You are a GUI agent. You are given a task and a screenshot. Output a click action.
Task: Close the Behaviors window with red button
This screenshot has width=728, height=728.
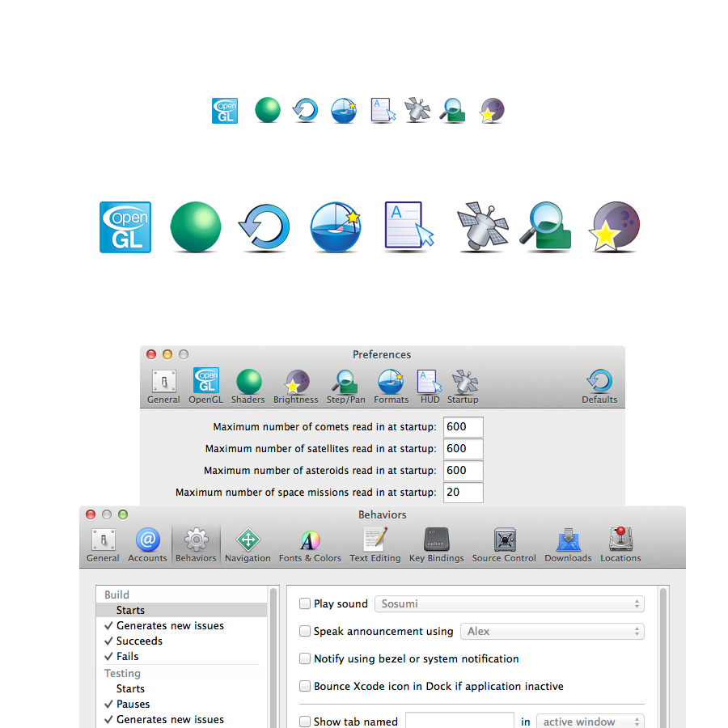pos(91,514)
